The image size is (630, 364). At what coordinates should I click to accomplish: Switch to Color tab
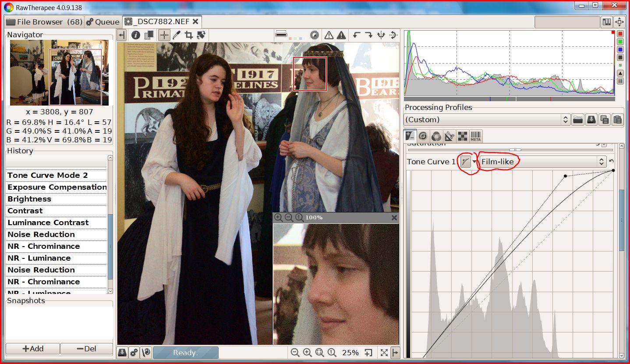pyautogui.click(x=436, y=136)
